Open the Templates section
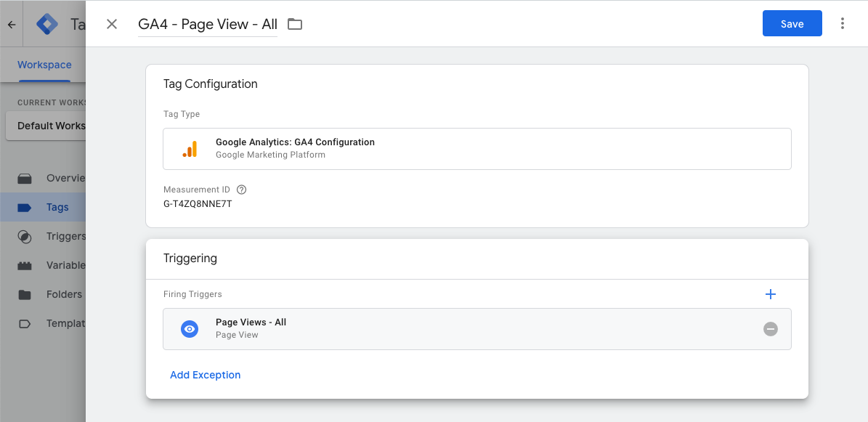 tap(67, 323)
